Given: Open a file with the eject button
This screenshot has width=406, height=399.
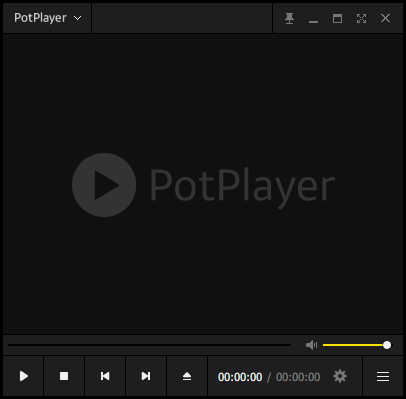Looking at the screenshot, I should tap(187, 376).
